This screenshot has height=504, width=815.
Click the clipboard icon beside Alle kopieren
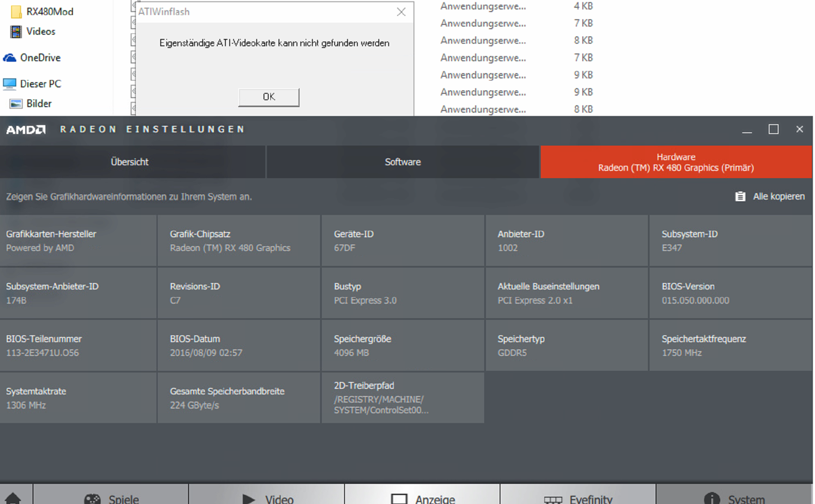pyautogui.click(x=740, y=197)
